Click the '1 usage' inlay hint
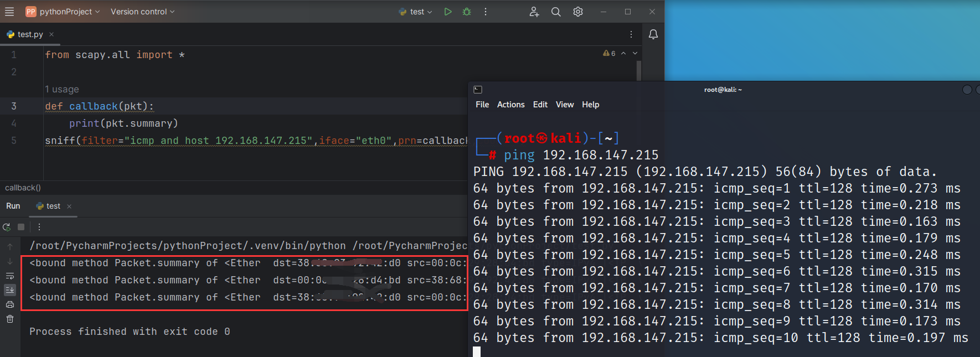980x357 pixels. click(62, 89)
